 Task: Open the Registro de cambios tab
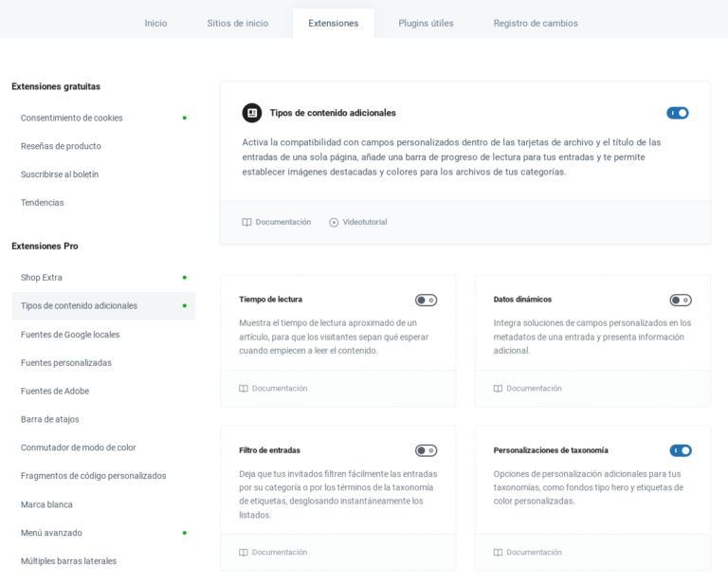point(536,23)
